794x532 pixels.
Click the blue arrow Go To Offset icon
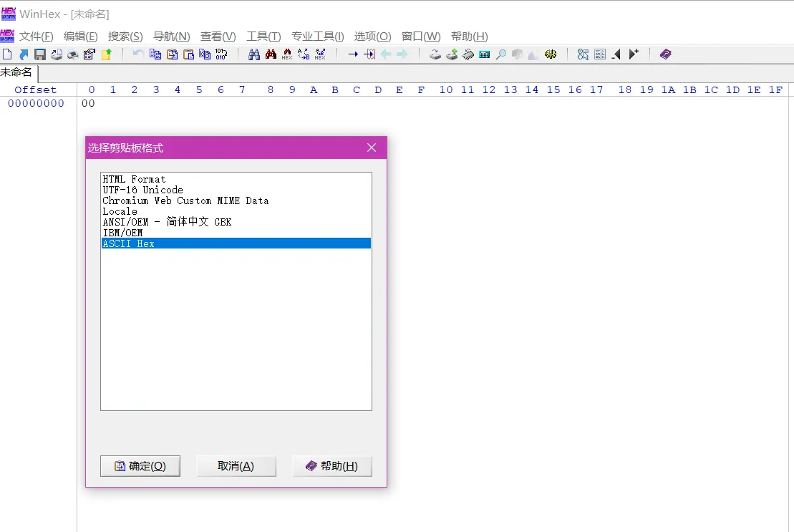[353, 54]
